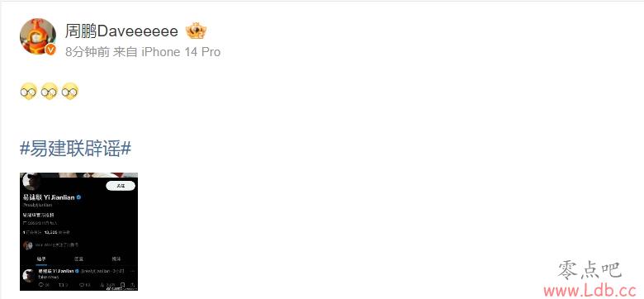This screenshot has height=299, width=644.
Task: Open 周鹏Daveeeeee username link
Action: point(121,31)
